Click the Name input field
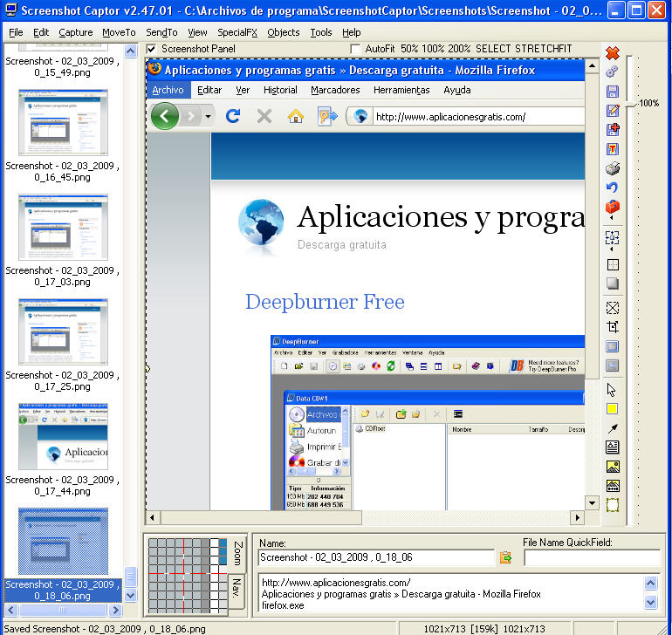672x635 pixels. 376,557
